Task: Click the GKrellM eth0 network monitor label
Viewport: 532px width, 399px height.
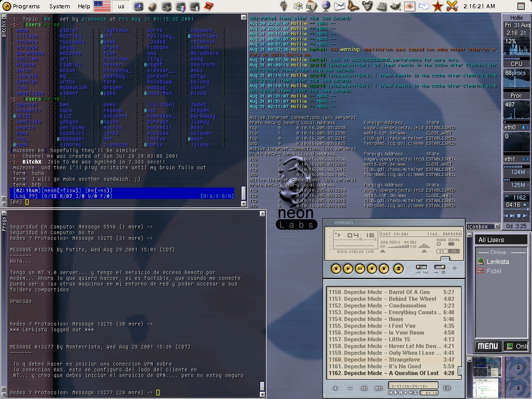Action: coord(510,127)
